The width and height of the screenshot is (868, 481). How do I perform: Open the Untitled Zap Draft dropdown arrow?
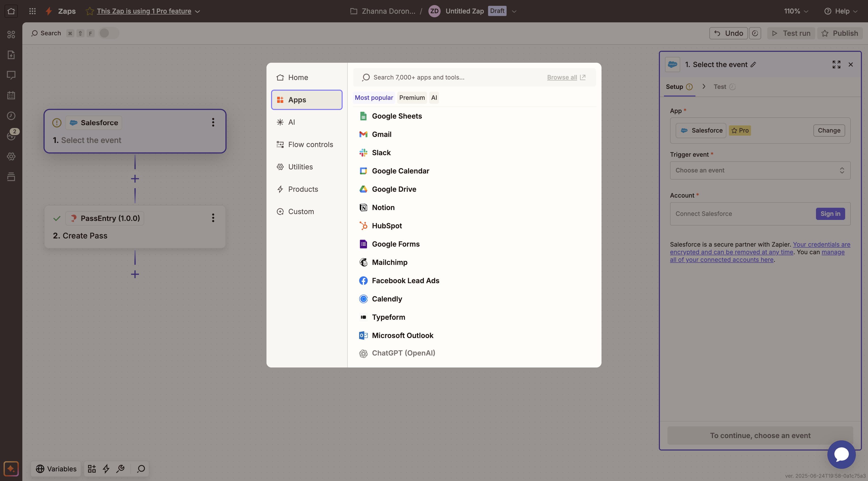(514, 11)
